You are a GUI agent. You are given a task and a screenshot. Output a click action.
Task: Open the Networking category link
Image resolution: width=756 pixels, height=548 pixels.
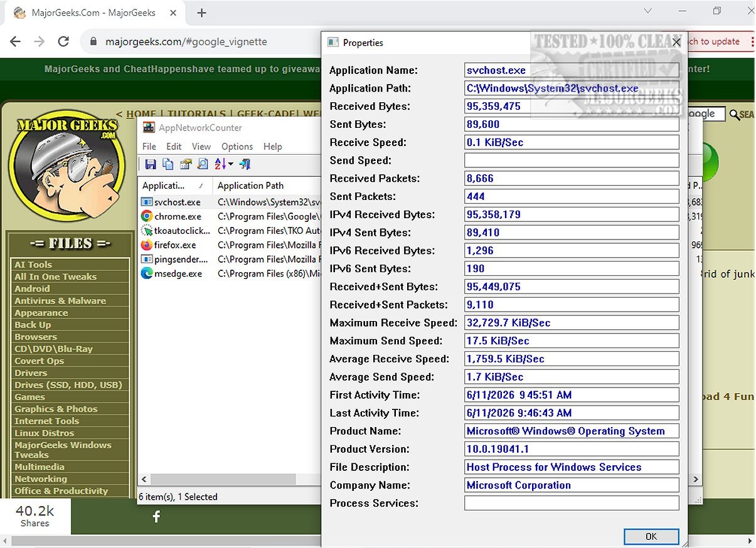[41, 479]
